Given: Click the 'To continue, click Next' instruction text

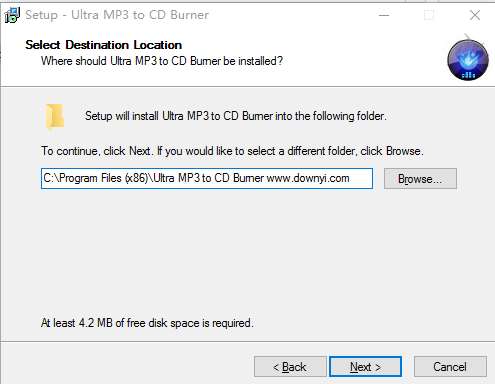Looking at the screenshot, I should pos(232,151).
